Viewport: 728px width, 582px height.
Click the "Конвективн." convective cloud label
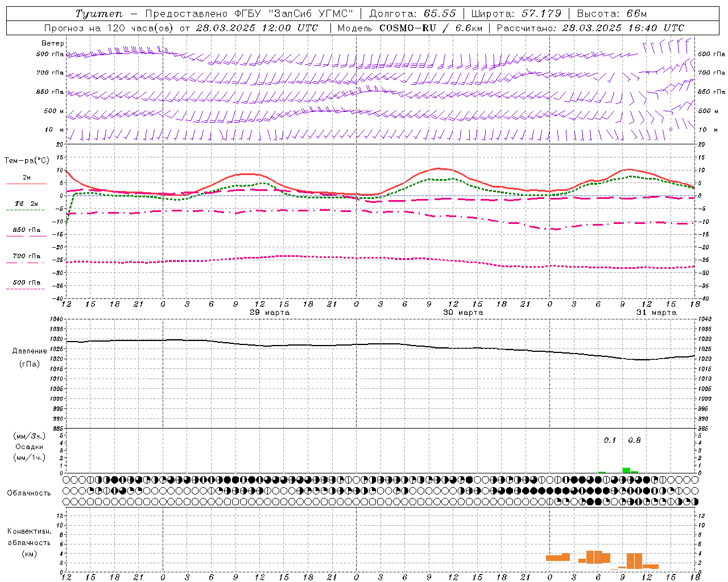point(29,531)
